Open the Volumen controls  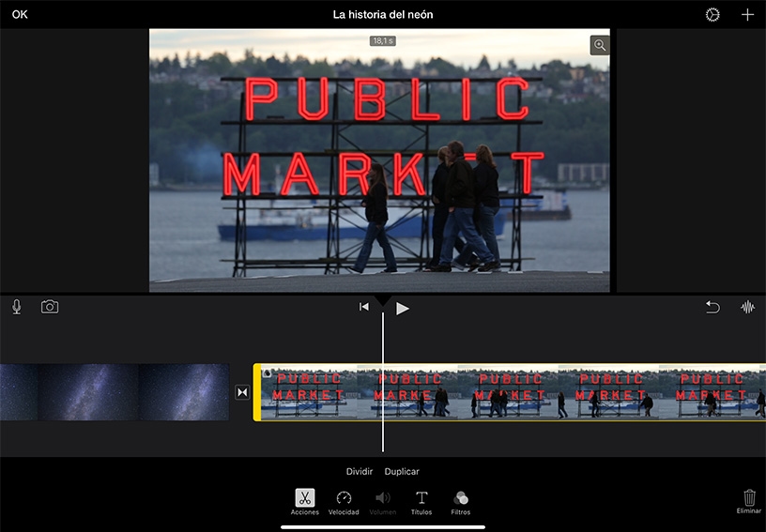coord(382,503)
